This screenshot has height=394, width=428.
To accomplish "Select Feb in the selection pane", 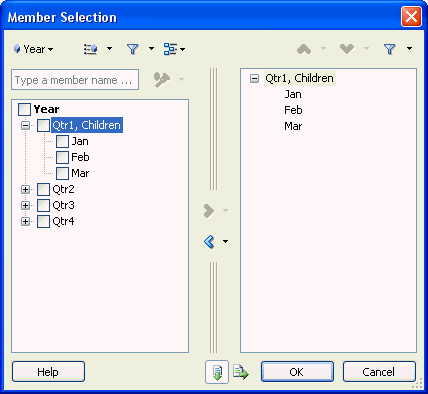I will point(293,110).
